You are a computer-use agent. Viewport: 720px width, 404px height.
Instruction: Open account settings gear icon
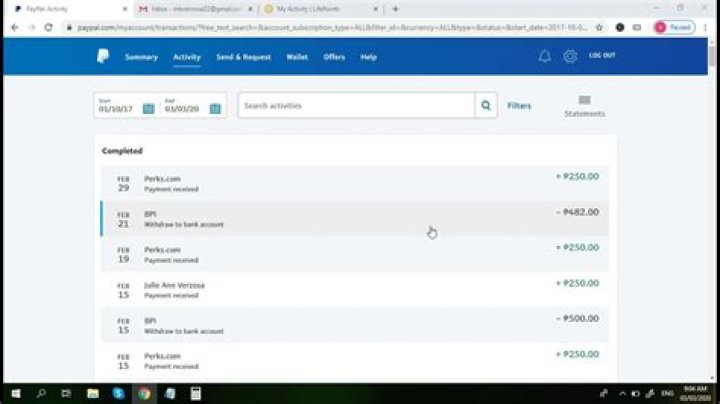tap(570, 57)
